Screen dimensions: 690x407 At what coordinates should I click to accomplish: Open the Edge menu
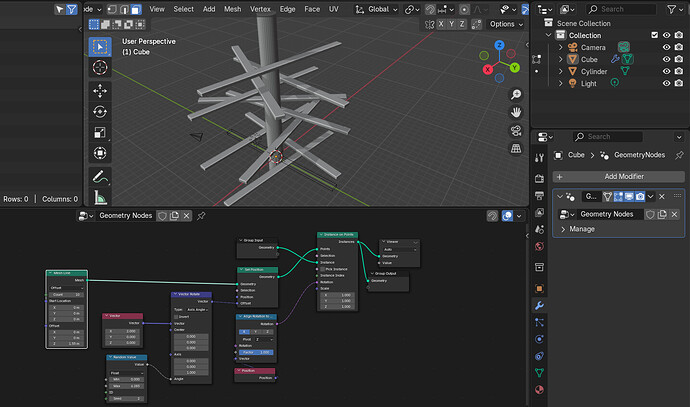(x=287, y=9)
